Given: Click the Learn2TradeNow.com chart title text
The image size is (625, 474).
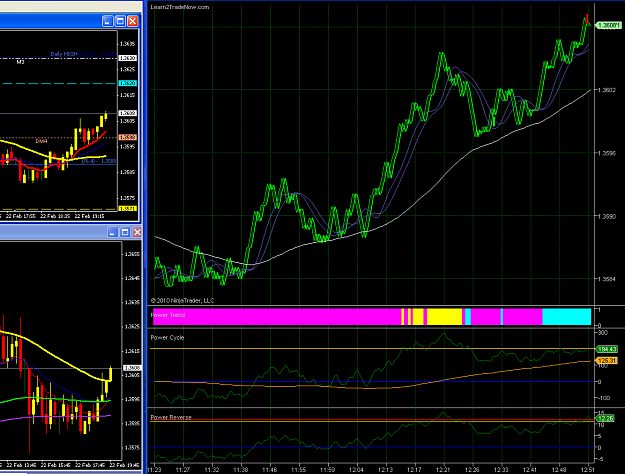Looking at the screenshot, I should tap(180, 7).
